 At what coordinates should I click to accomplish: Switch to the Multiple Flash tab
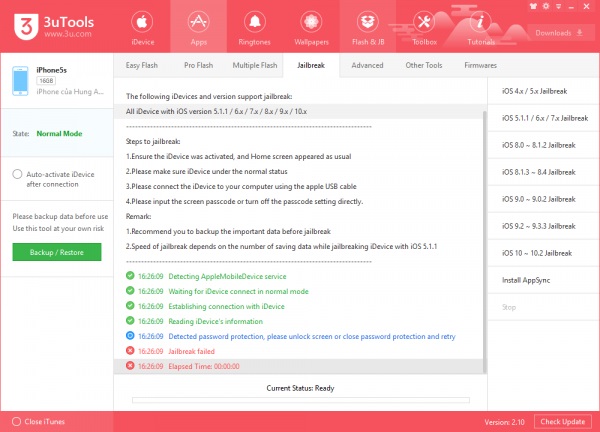coord(255,65)
